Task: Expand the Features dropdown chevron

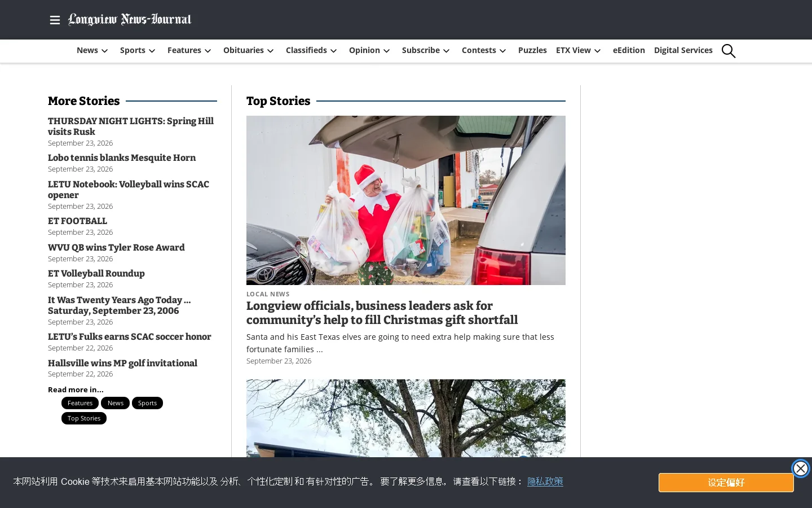Action: (208, 51)
